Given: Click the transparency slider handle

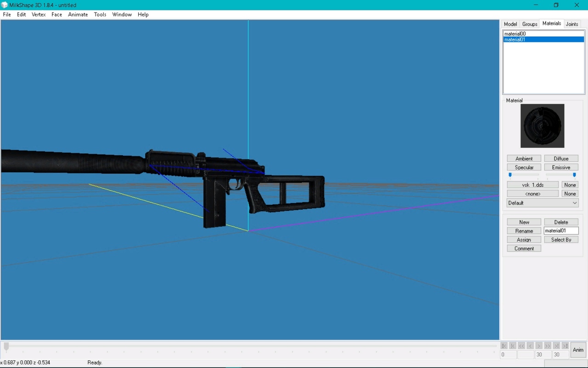Looking at the screenshot, I should click(574, 175).
